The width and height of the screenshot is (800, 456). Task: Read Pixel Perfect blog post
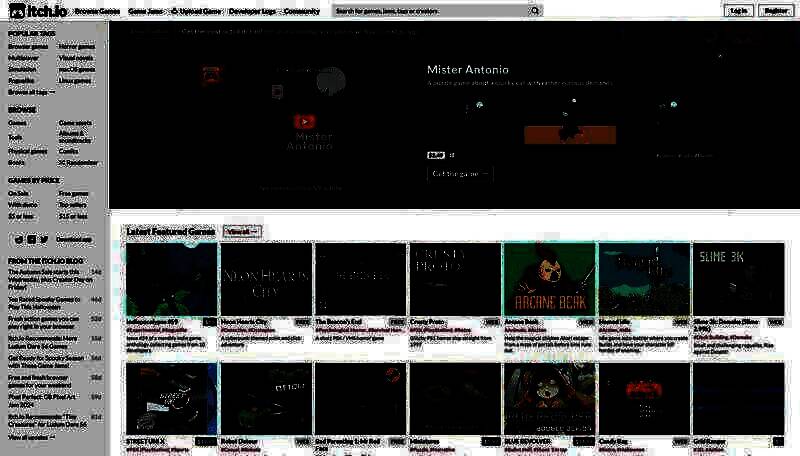pos(43,400)
